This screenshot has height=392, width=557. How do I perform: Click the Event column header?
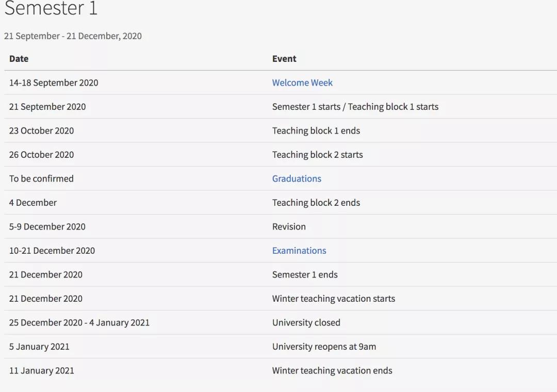point(284,59)
